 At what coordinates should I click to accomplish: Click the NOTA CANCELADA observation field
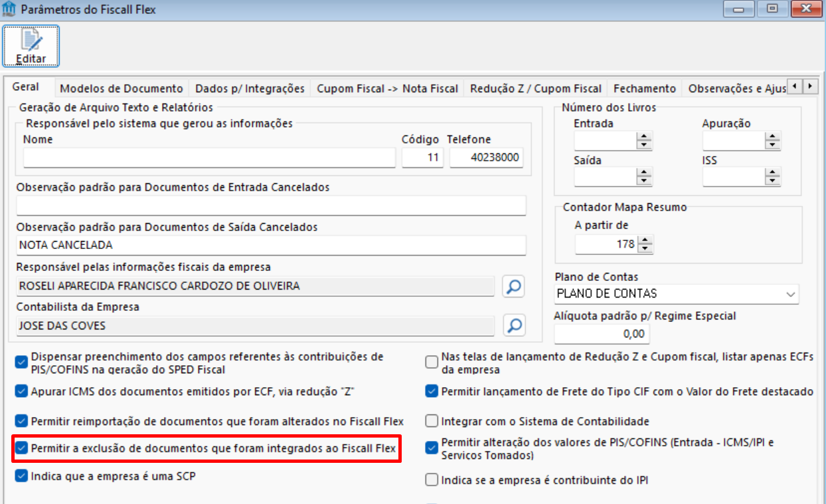pos(272,245)
